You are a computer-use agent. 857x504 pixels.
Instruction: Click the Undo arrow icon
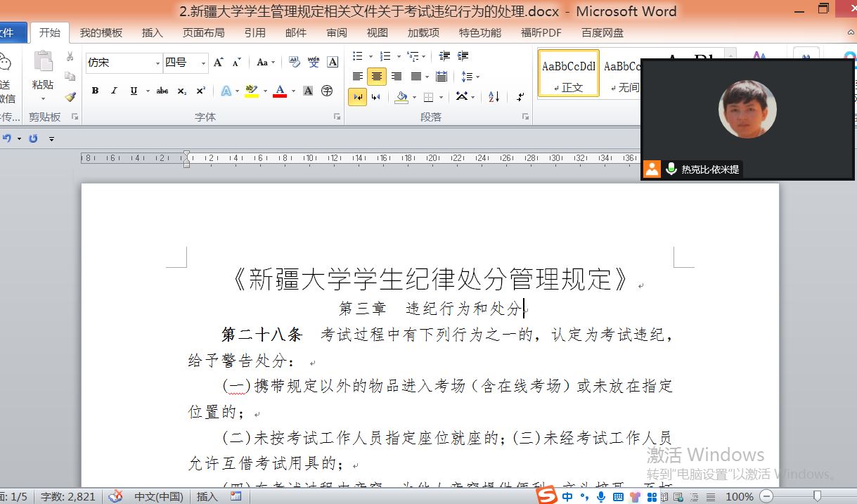[7, 138]
